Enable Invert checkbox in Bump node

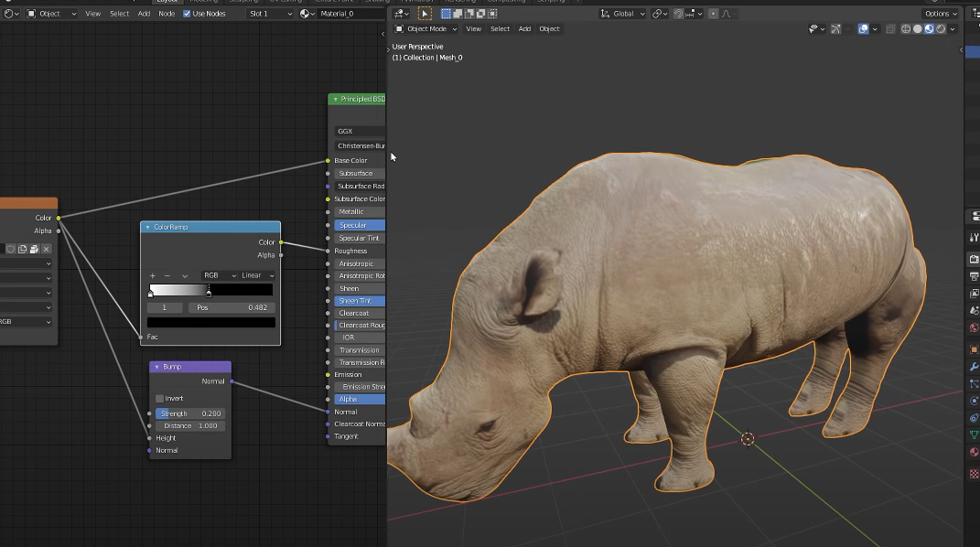(160, 399)
